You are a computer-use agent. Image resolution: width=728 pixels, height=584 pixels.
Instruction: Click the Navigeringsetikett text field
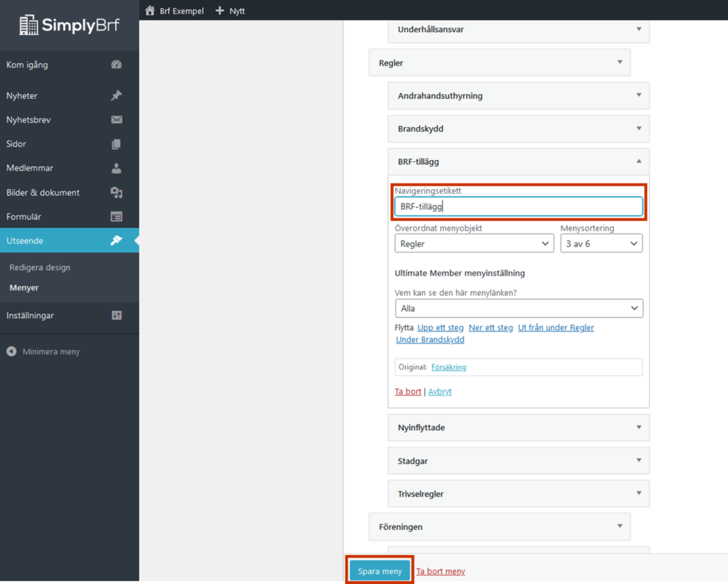point(518,206)
